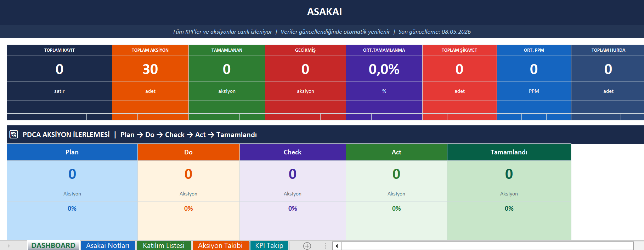Select the Plan 0% percentage cell
The height and width of the screenshot is (250, 644).
coord(72,209)
